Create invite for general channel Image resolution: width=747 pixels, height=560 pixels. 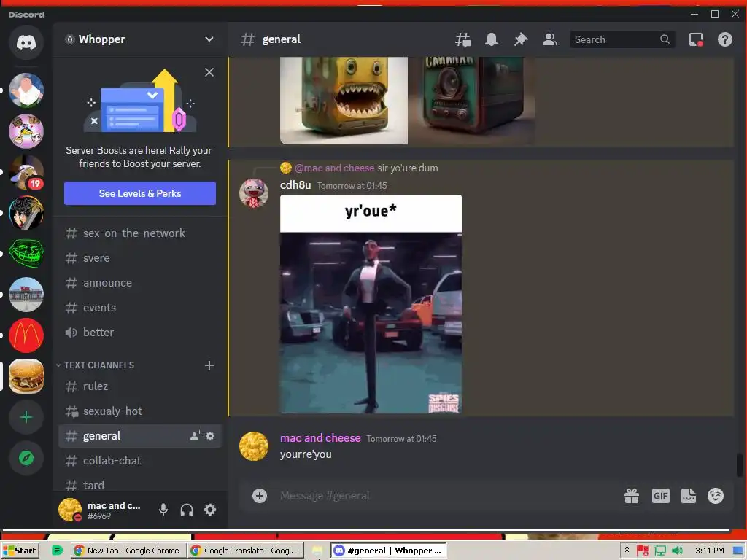pos(196,436)
